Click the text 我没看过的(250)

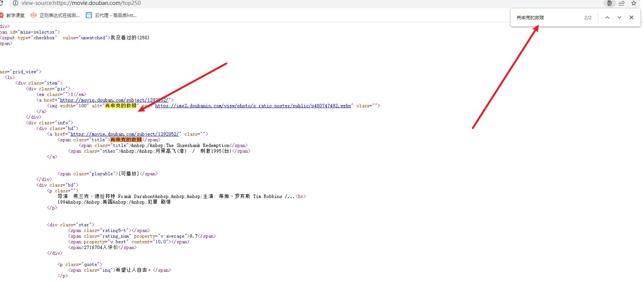130,38
